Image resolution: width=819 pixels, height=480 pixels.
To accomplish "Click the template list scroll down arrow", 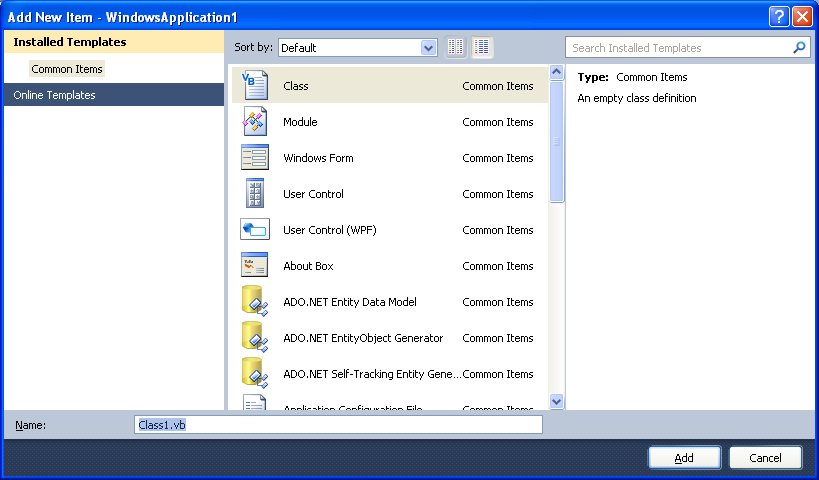I will pos(557,401).
